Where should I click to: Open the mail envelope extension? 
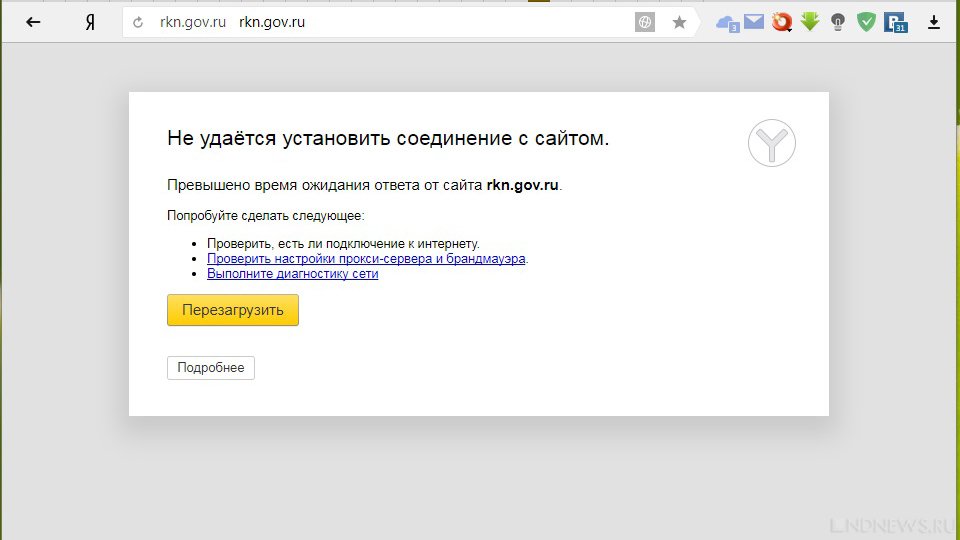click(x=754, y=21)
